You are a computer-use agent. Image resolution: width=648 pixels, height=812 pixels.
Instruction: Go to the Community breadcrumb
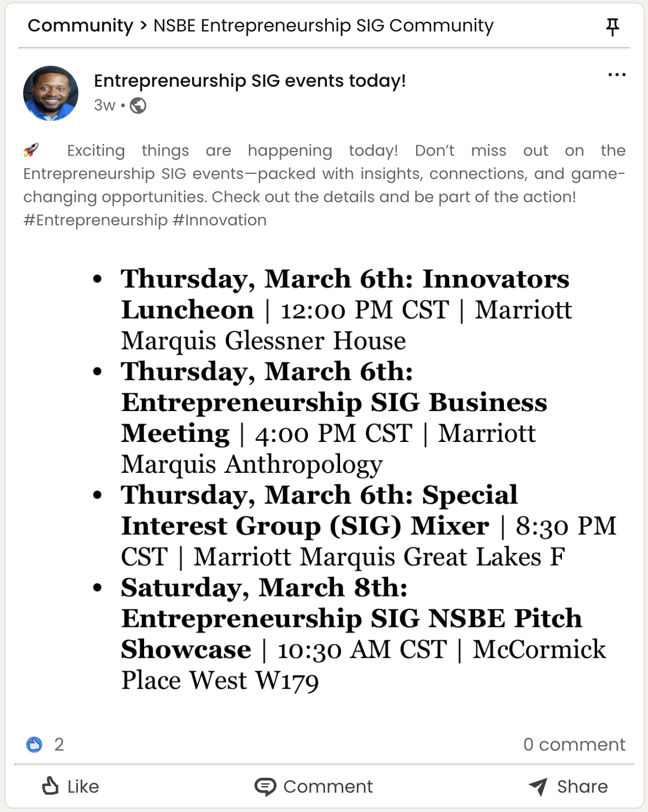[81, 25]
